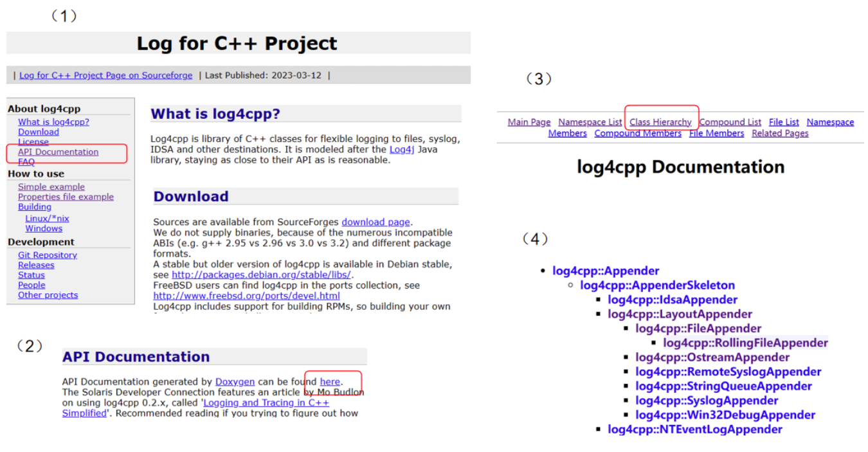
Task: Open the License sidebar link
Action: 33,142
